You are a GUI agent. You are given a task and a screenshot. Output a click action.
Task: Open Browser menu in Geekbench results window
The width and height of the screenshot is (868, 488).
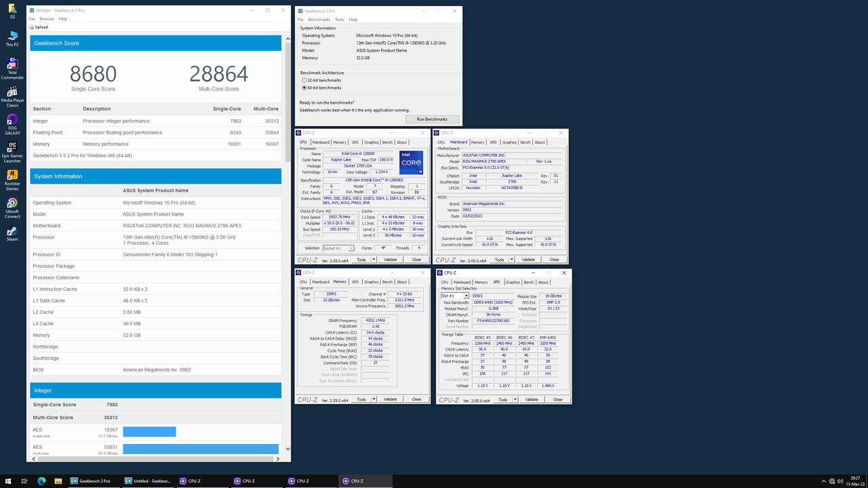coord(47,19)
